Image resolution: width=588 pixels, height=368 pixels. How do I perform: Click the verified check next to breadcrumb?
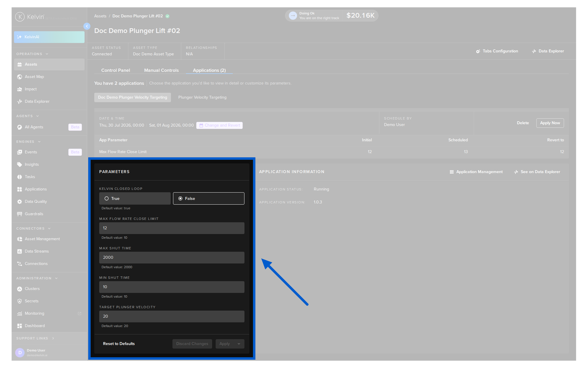(168, 16)
